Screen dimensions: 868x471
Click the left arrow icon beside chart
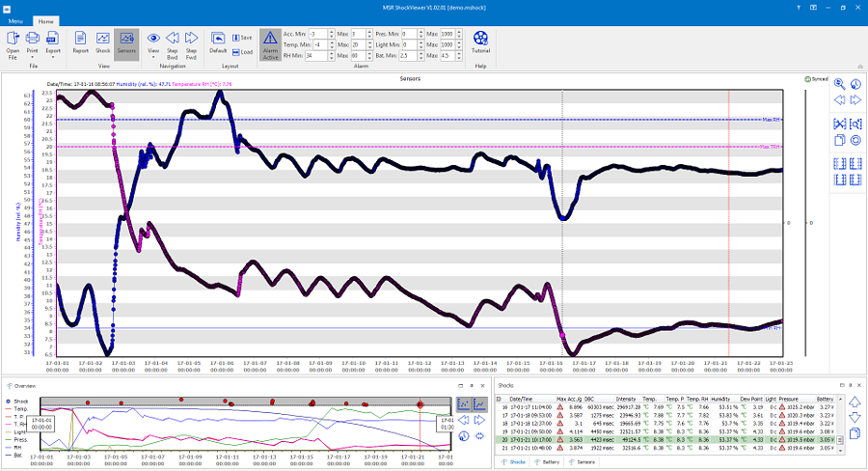[x=840, y=99]
